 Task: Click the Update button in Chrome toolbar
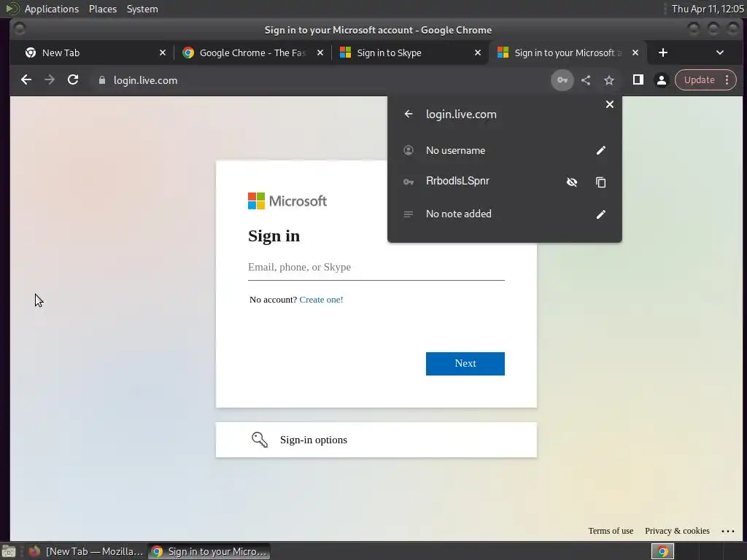click(x=699, y=80)
